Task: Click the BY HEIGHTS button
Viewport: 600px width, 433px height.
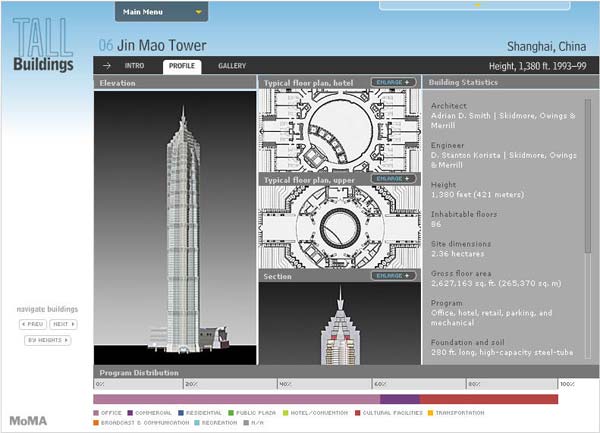Action: tap(48, 340)
